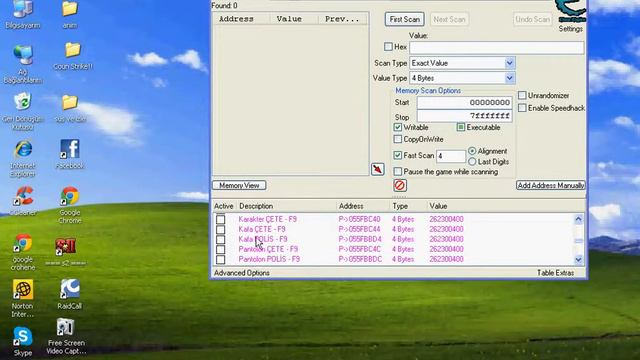Activate the Pantolon ÇETE - F9 checkbox
Image resolution: width=640 pixels, height=360 pixels.
pos(220,249)
